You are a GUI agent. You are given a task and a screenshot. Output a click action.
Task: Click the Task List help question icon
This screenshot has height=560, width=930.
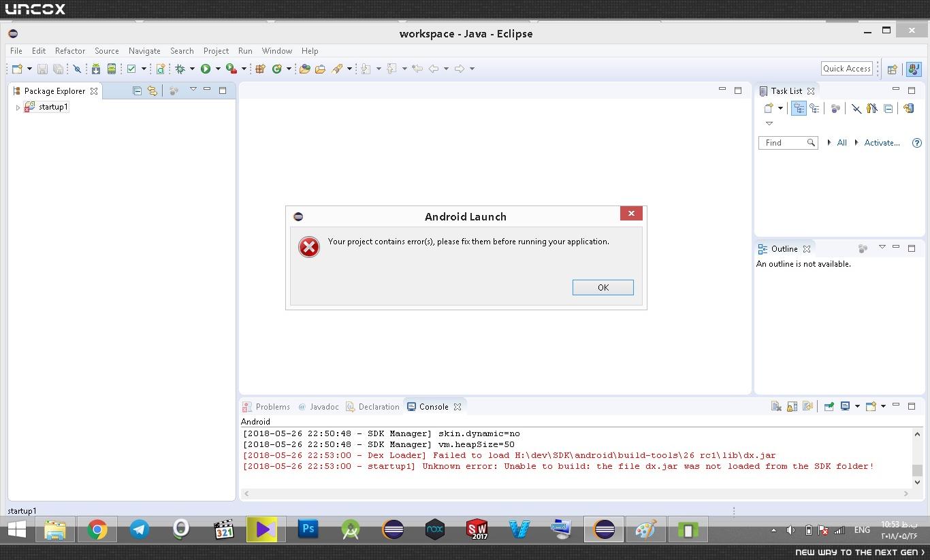coord(916,143)
